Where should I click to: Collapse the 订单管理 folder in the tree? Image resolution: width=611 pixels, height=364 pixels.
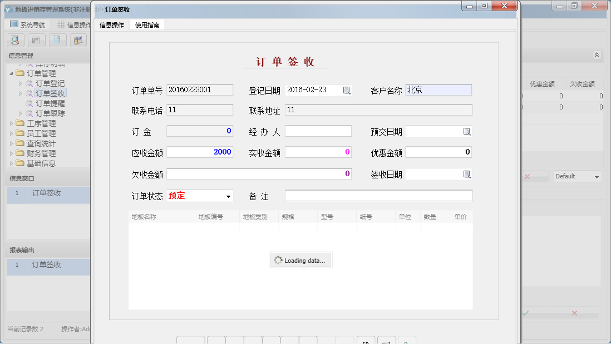[x=10, y=73]
